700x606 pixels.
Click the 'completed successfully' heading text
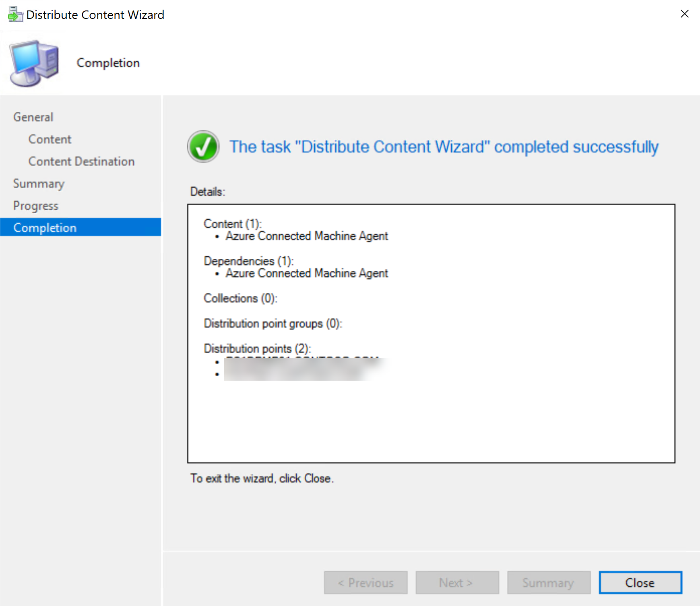point(444,147)
